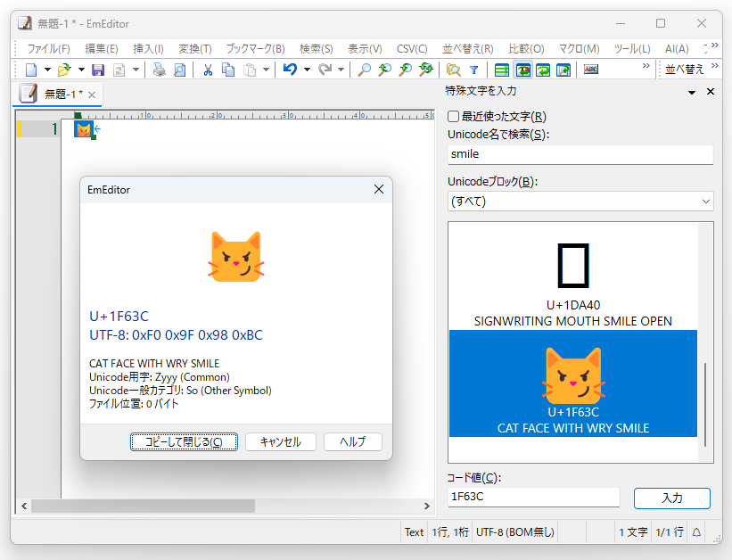Click the horizontal scrollbar thumb in editor
This screenshot has height=560, width=732.
point(143,506)
